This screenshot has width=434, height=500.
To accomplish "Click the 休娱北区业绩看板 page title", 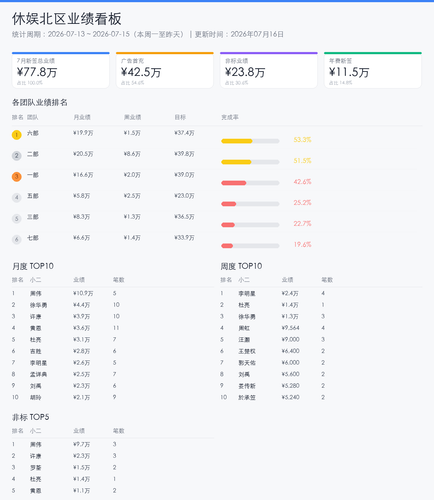I will 67,19.
